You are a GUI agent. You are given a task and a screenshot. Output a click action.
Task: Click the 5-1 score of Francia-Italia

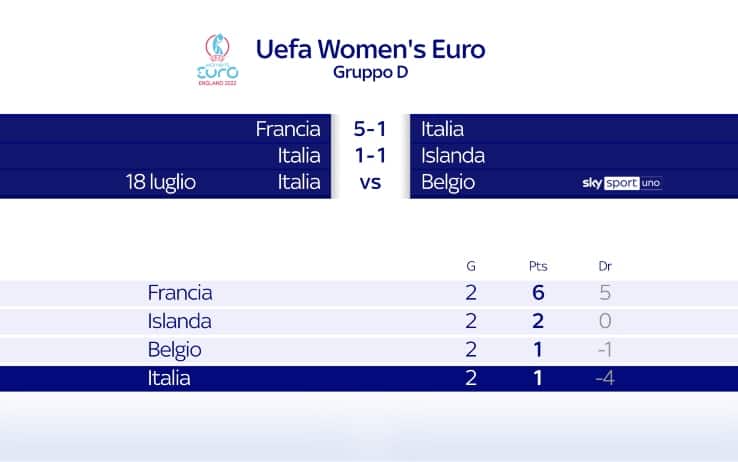point(370,129)
